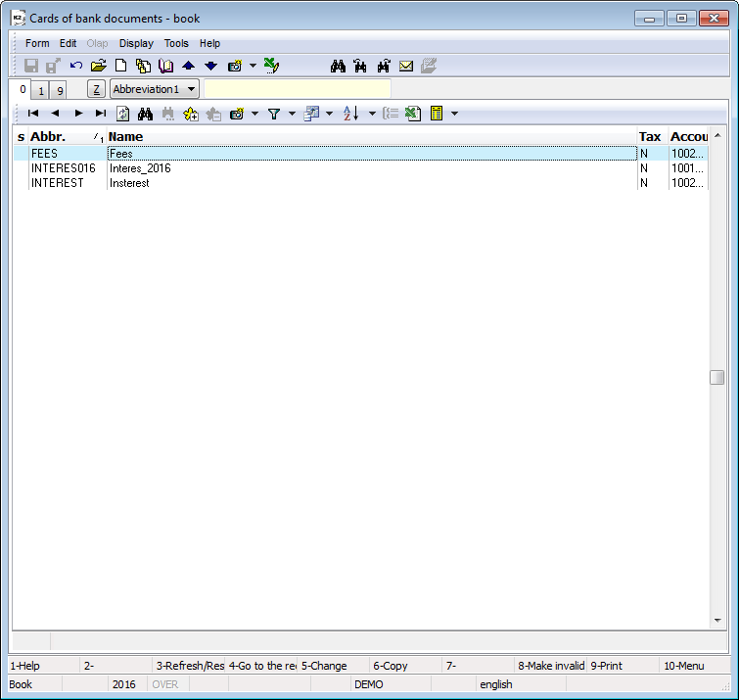739x700 pixels.
Task: Click the camera icon in list toolbar
Action: (x=237, y=114)
